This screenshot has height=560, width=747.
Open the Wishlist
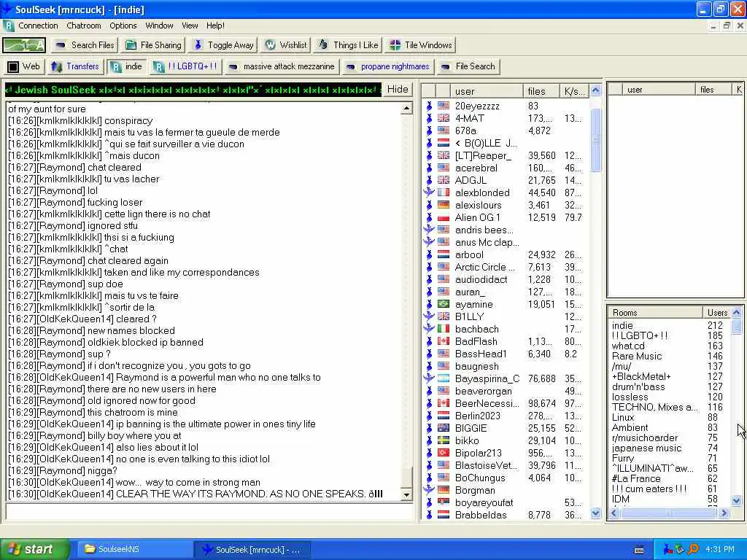(286, 45)
